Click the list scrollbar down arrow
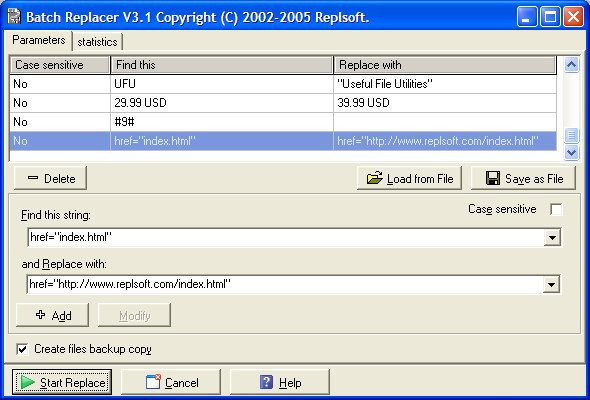 coord(572,152)
